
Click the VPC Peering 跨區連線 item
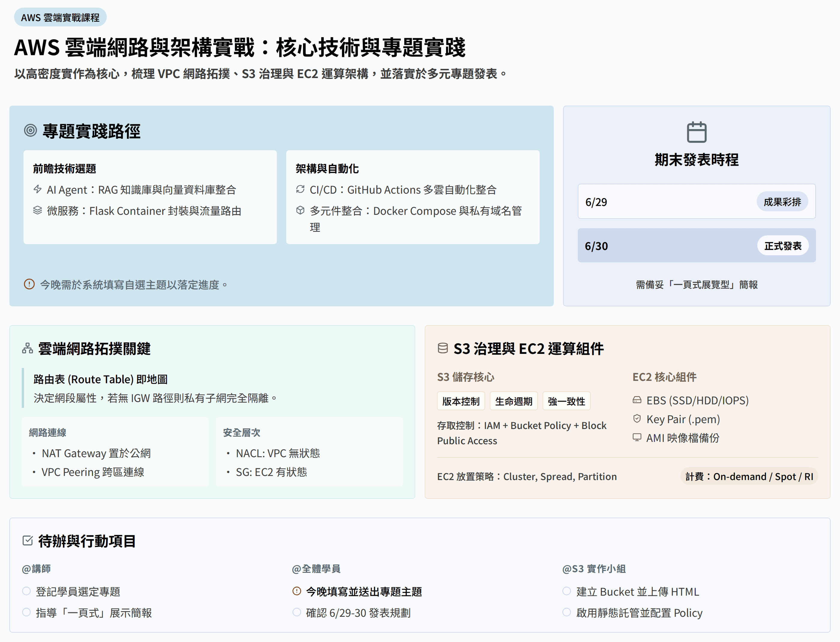click(x=93, y=472)
